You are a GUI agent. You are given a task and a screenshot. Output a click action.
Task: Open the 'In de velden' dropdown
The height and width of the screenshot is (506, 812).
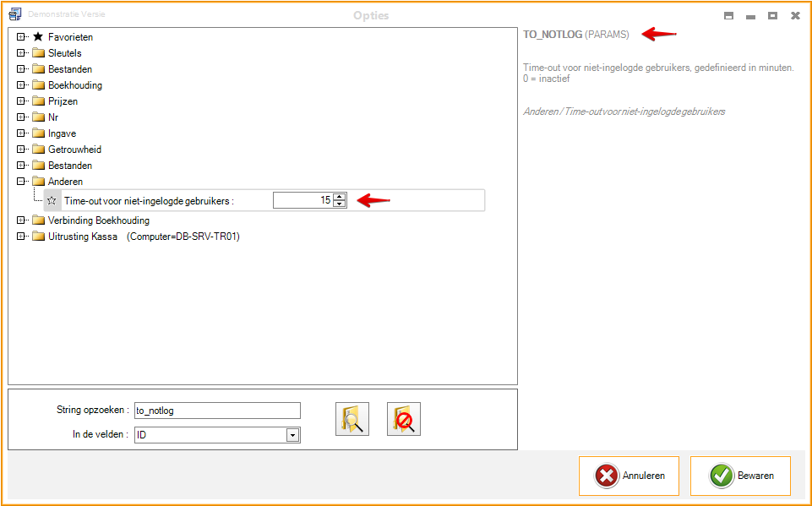click(x=292, y=435)
